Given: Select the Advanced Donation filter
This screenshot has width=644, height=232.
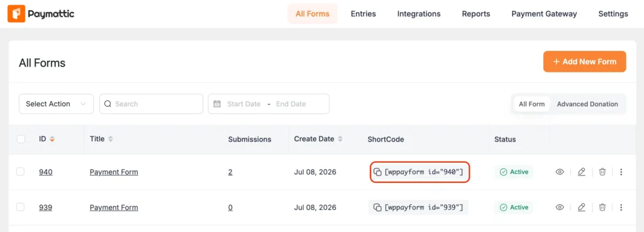Looking at the screenshot, I should coord(587,104).
